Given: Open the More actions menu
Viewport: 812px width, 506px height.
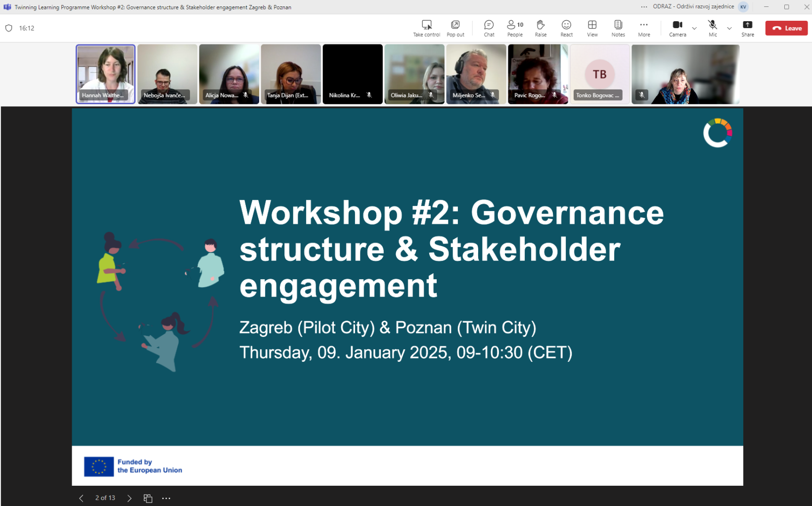Looking at the screenshot, I should (643, 28).
